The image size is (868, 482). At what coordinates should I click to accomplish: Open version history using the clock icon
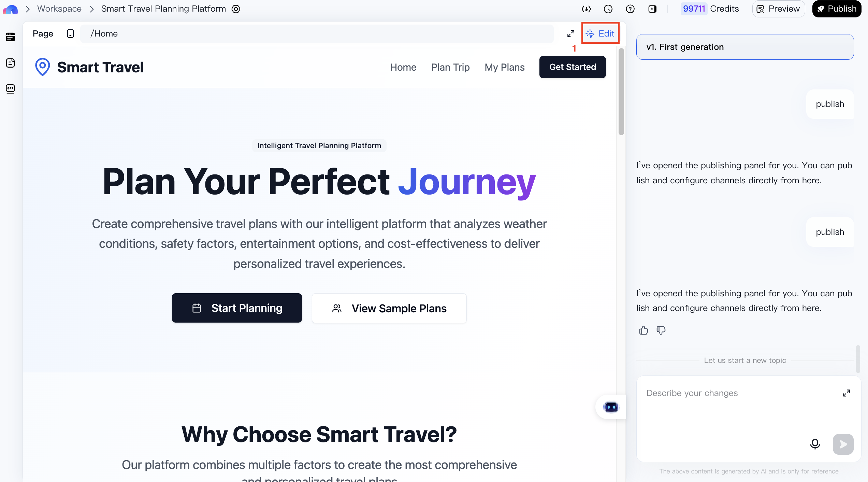[x=608, y=9]
